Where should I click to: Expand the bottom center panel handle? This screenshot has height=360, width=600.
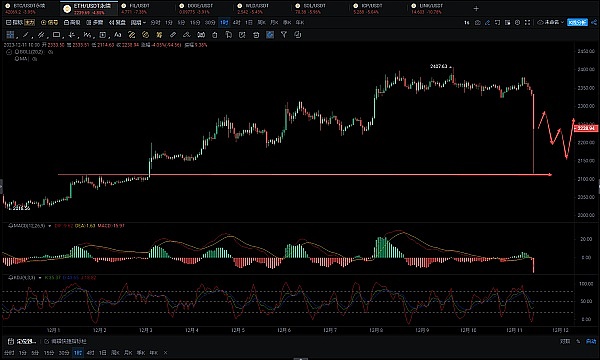tap(300, 358)
